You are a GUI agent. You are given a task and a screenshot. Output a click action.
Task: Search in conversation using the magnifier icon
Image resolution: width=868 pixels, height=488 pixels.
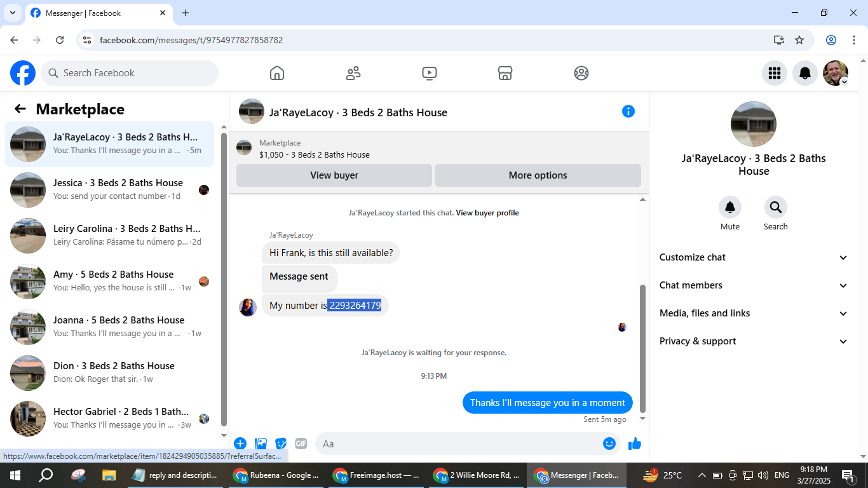point(776,207)
